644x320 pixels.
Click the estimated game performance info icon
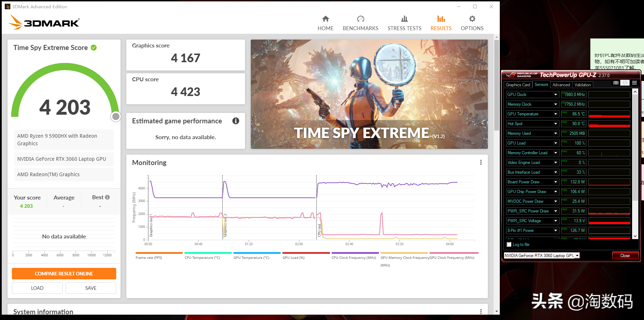point(236,121)
